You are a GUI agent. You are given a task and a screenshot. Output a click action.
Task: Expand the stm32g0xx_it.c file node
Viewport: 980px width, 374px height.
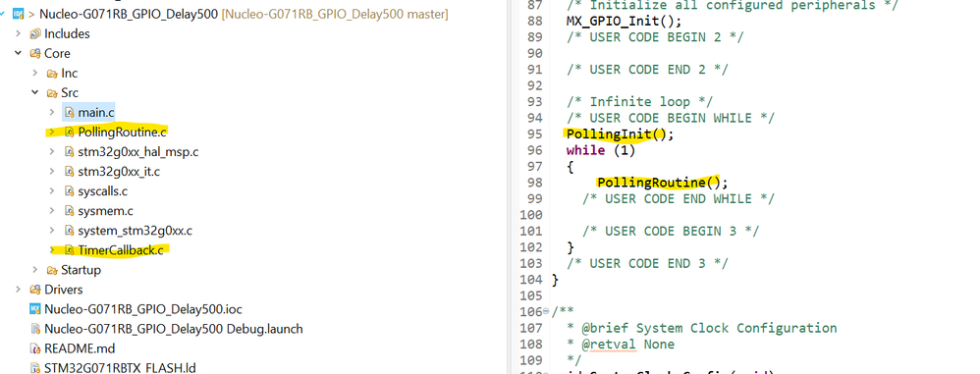52,172
